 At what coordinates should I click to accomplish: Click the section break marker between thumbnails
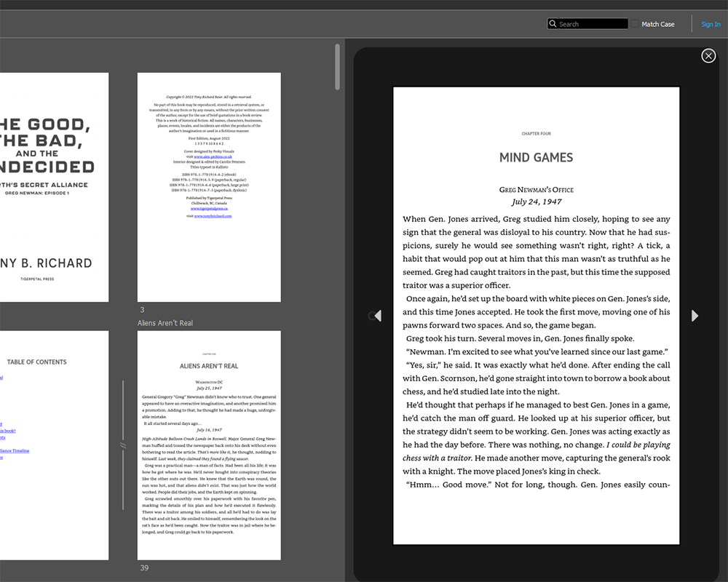123,445
